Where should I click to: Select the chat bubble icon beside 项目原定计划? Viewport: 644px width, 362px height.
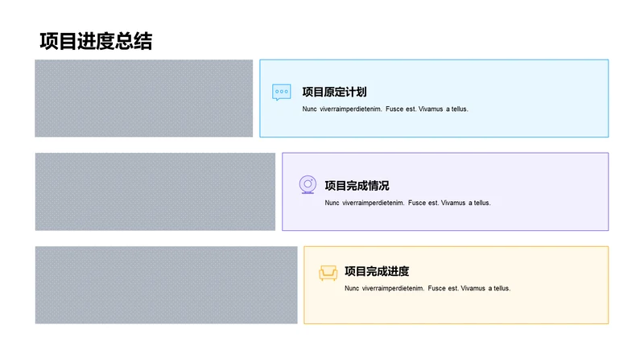281,93
